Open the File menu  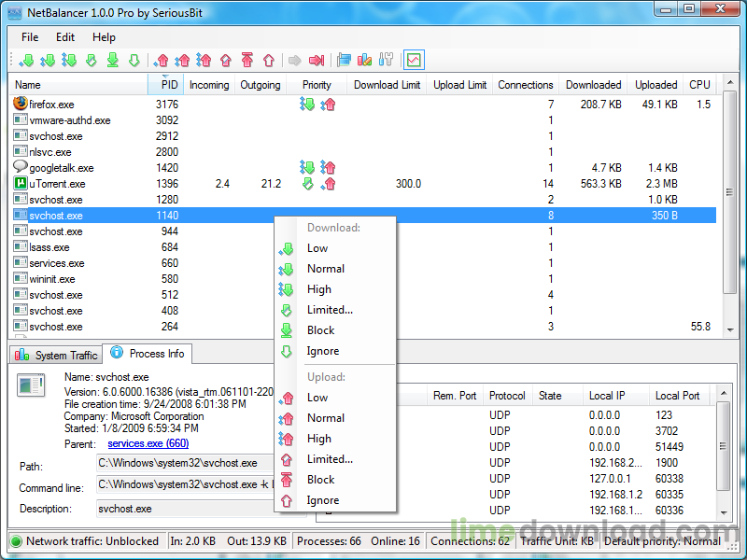pos(29,37)
